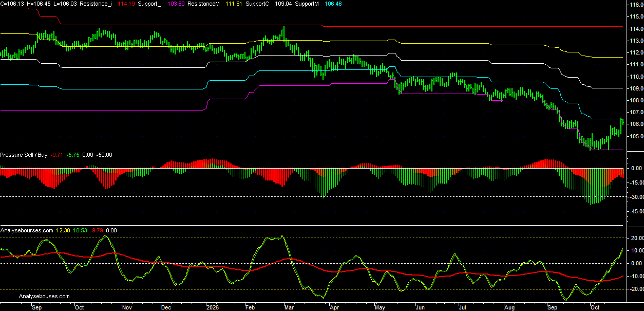644x311 pixels.
Task: Click the Mar label on time axis
Action: (x=289, y=307)
